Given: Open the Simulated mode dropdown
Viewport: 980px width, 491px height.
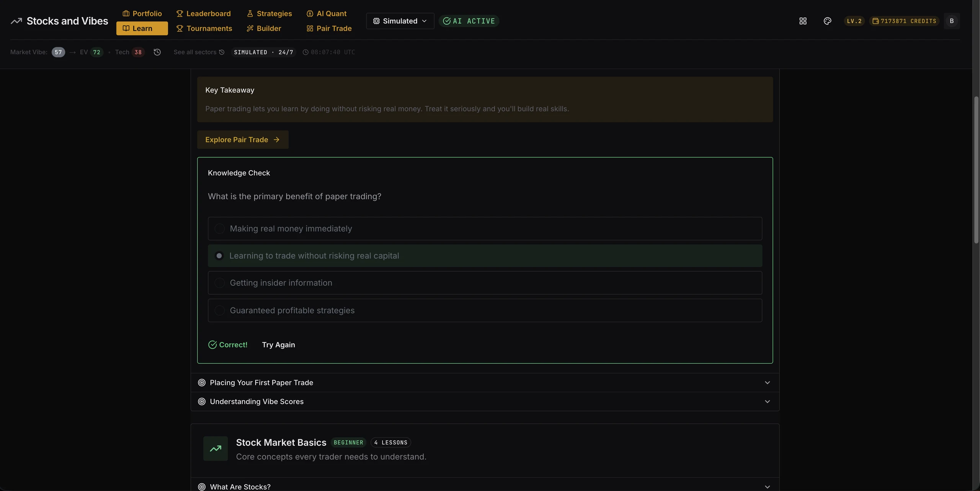Looking at the screenshot, I should click(x=400, y=21).
